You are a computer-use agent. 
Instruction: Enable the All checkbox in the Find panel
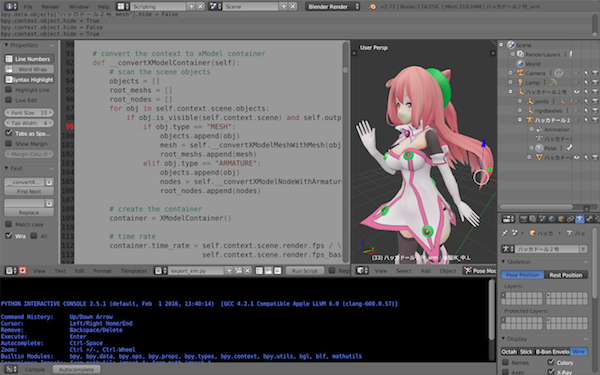34,236
